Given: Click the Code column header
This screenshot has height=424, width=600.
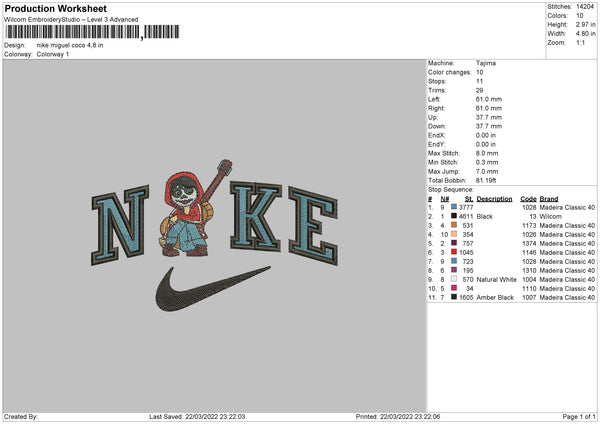Looking at the screenshot, I should point(528,199).
